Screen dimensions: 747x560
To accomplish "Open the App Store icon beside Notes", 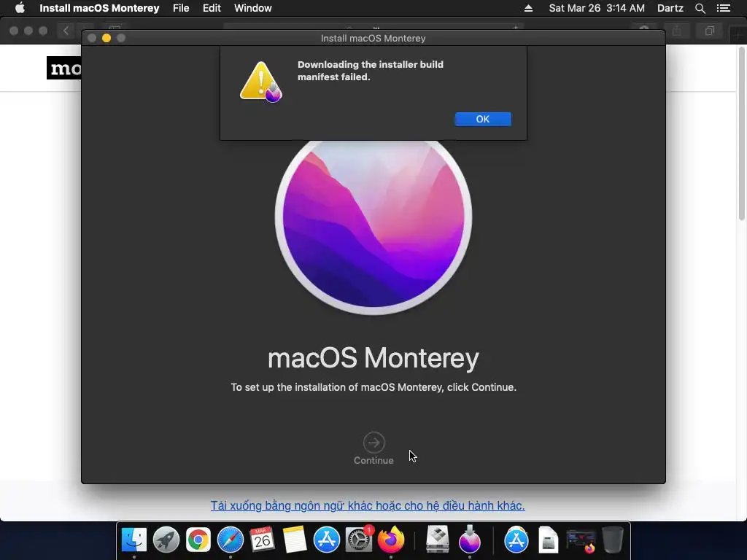I will coord(326,540).
